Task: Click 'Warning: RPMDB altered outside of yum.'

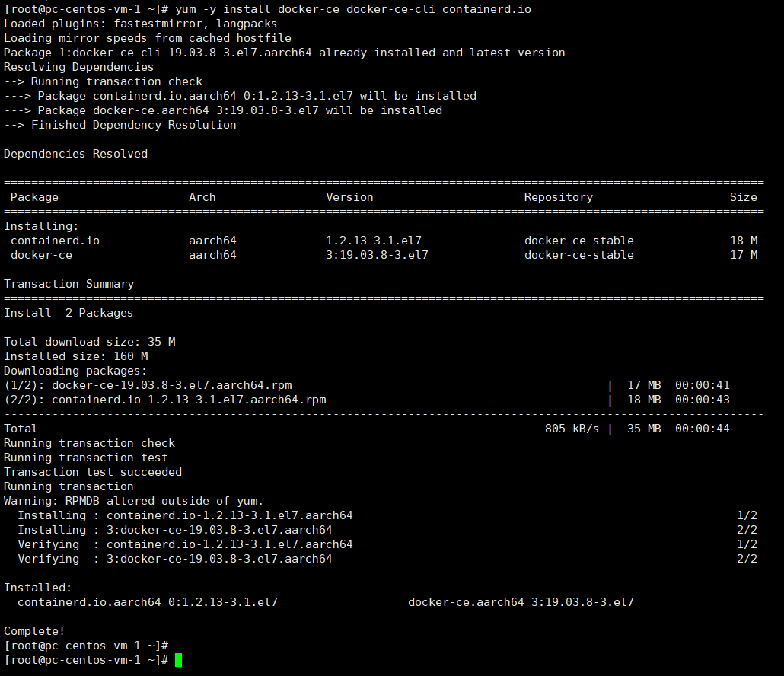Action: [133, 502]
